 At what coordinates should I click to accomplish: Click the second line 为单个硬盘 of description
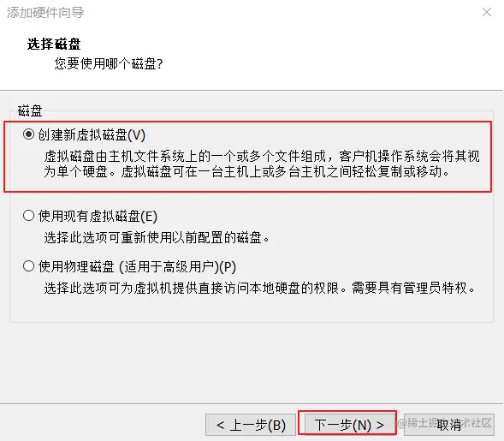[x=246, y=171]
